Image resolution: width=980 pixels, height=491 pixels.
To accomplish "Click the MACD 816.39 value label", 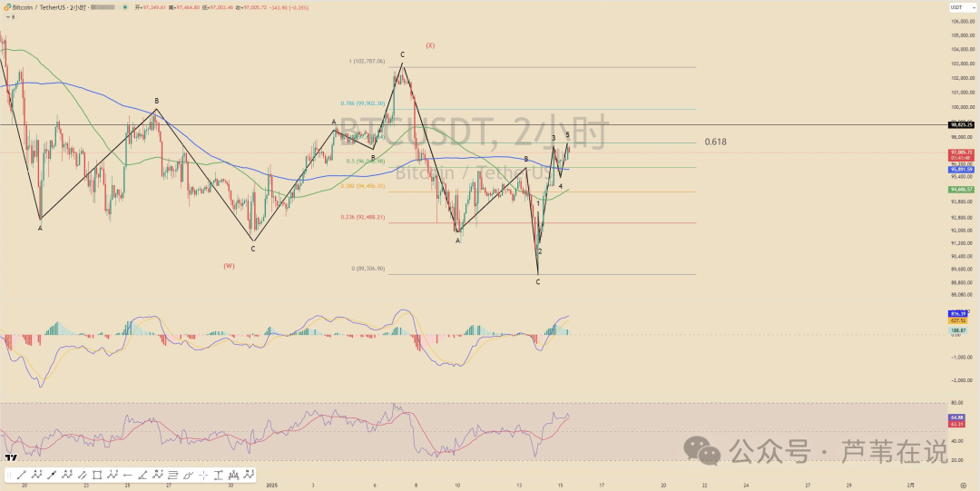I will pyautogui.click(x=958, y=313).
